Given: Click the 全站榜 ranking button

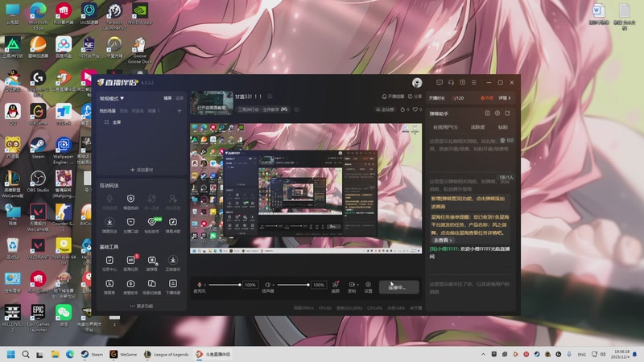Looking at the screenshot, I should 386,109.
